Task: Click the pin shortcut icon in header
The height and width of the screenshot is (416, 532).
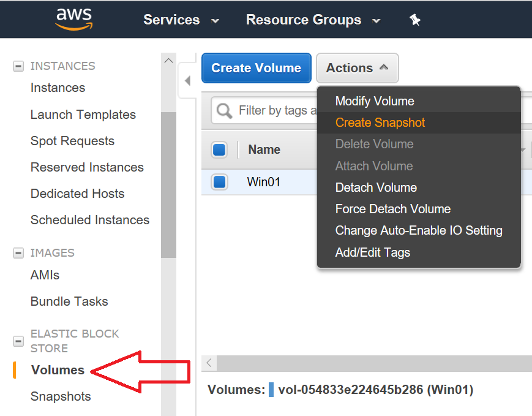Action: click(414, 20)
